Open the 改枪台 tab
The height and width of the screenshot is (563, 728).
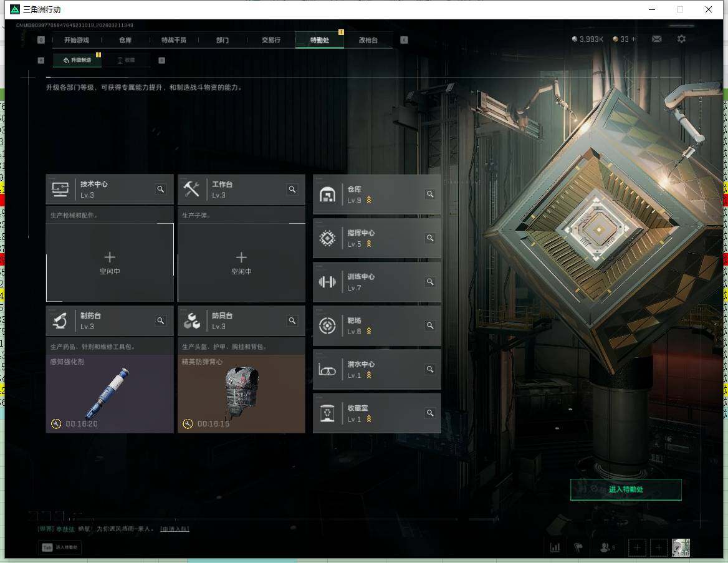[368, 40]
